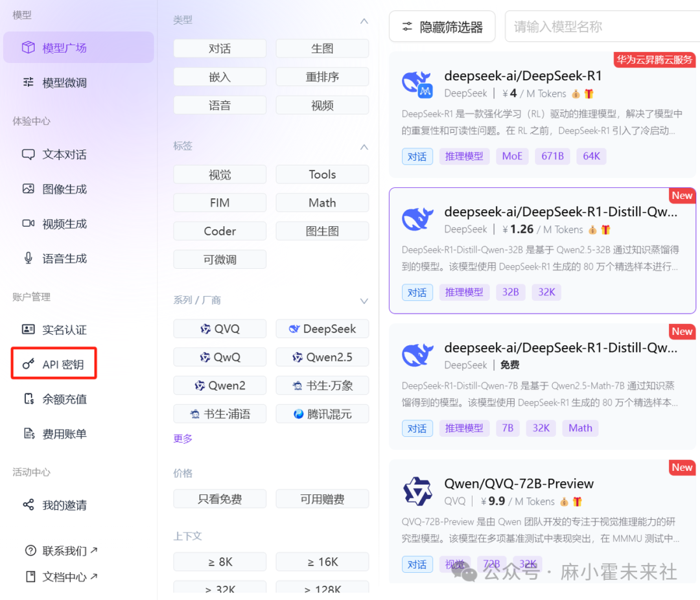This screenshot has width=700, height=600.
Task: Toggle the 对话 type filter
Action: pos(220,48)
